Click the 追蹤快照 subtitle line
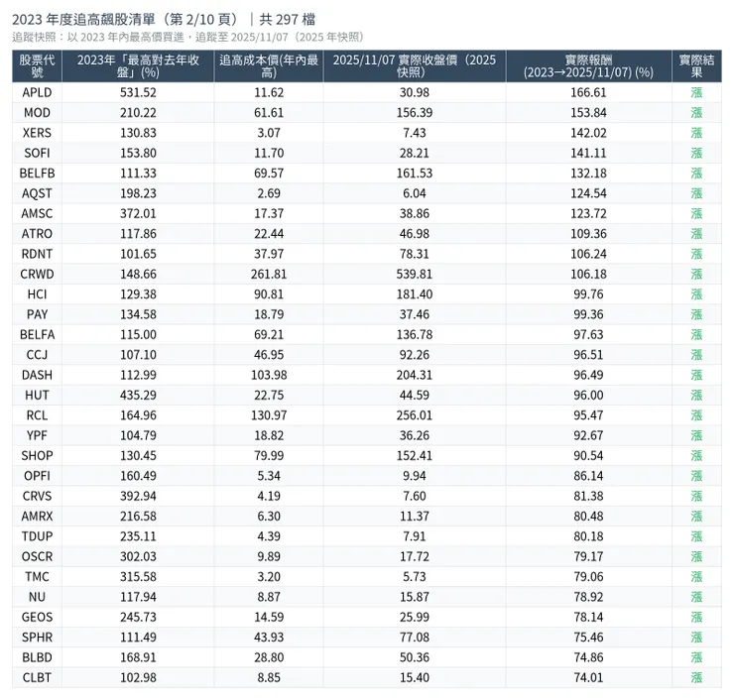The width and height of the screenshot is (734, 700). pos(188,37)
